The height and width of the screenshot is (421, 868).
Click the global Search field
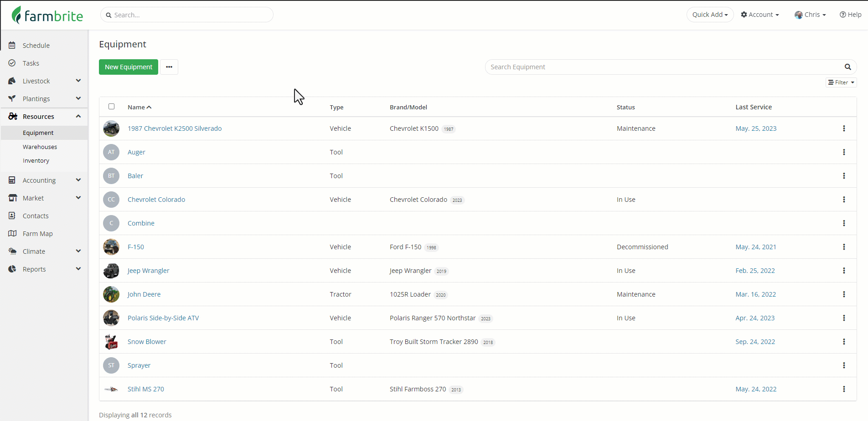[187, 15]
